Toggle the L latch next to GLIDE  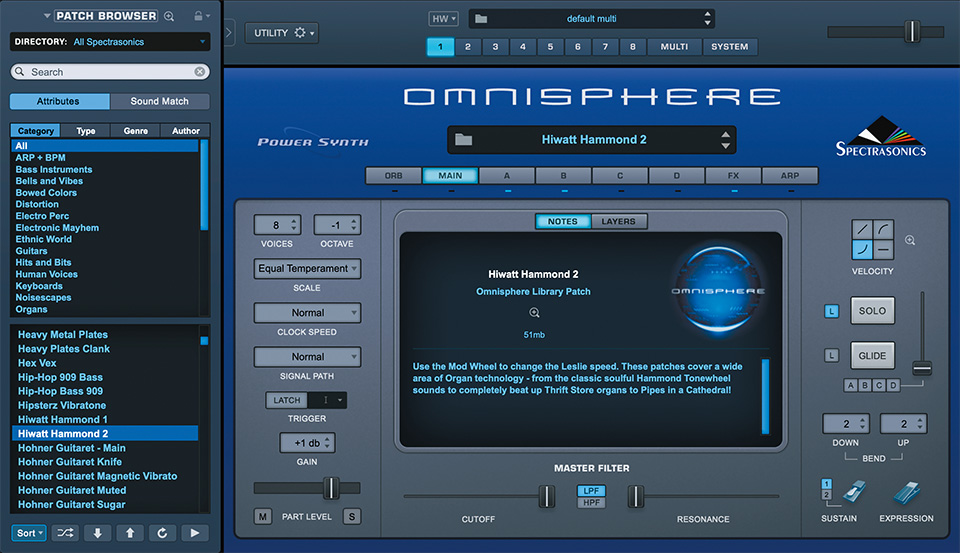pos(831,355)
